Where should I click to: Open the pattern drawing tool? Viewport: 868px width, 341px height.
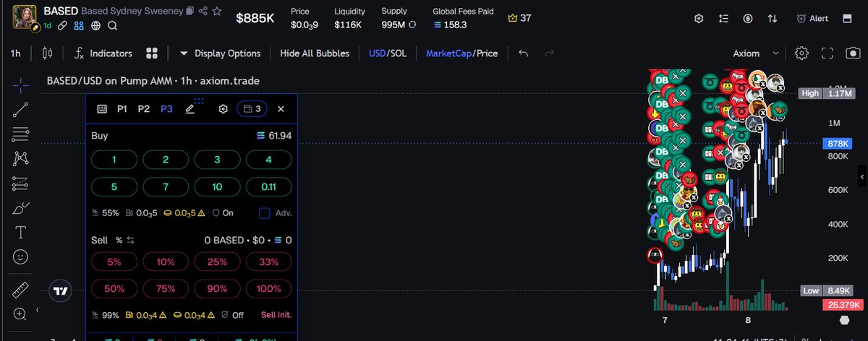pyautogui.click(x=21, y=159)
